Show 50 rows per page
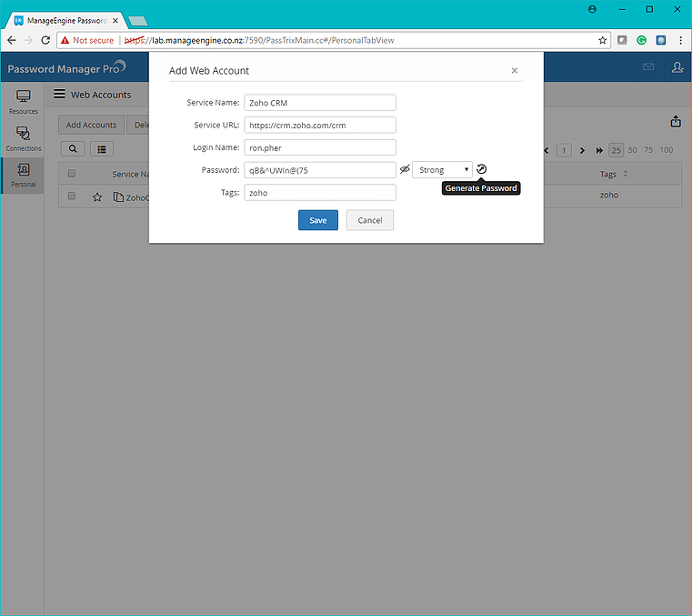Image resolution: width=692 pixels, height=616 pixels. (x=632, y=150)
